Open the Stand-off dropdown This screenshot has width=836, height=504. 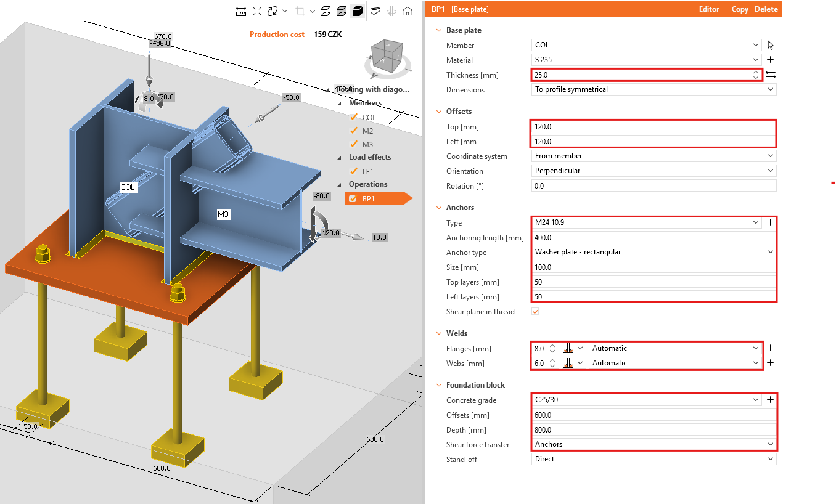[653, 458]
